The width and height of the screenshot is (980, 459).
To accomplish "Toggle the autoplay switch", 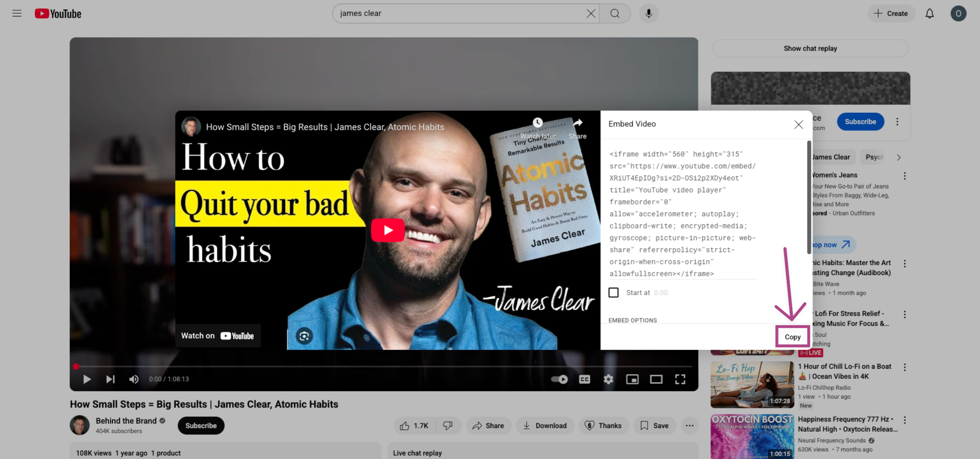I will pyautogui.click(x=559, y=379).
